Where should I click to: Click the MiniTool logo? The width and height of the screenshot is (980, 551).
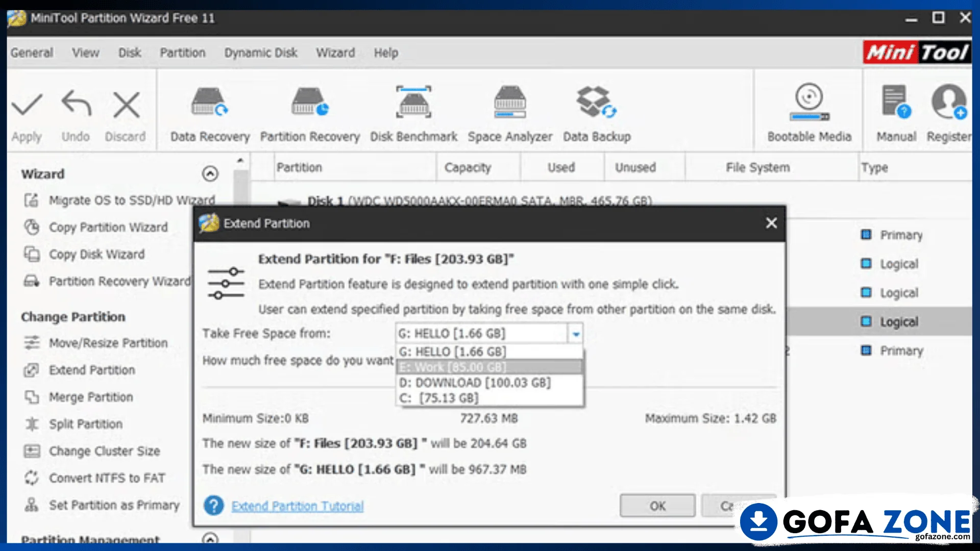(x=917, y=52)
